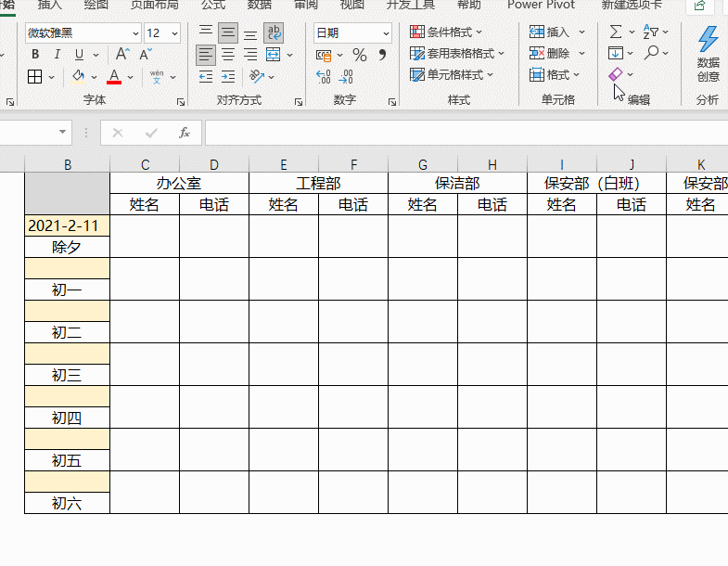This screenshot has height=566, width=728.
Task: Open Data Ideas (数据创意)
Action: coord(709,54)
